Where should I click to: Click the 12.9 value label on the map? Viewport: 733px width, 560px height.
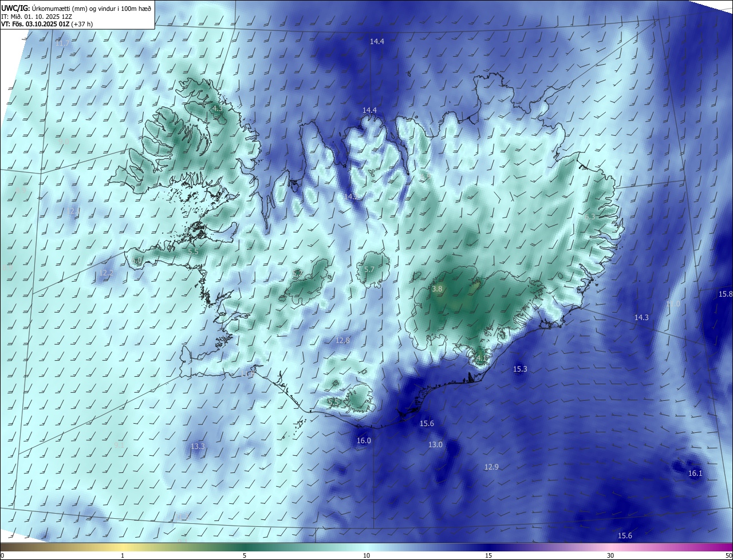coord(491,467)
